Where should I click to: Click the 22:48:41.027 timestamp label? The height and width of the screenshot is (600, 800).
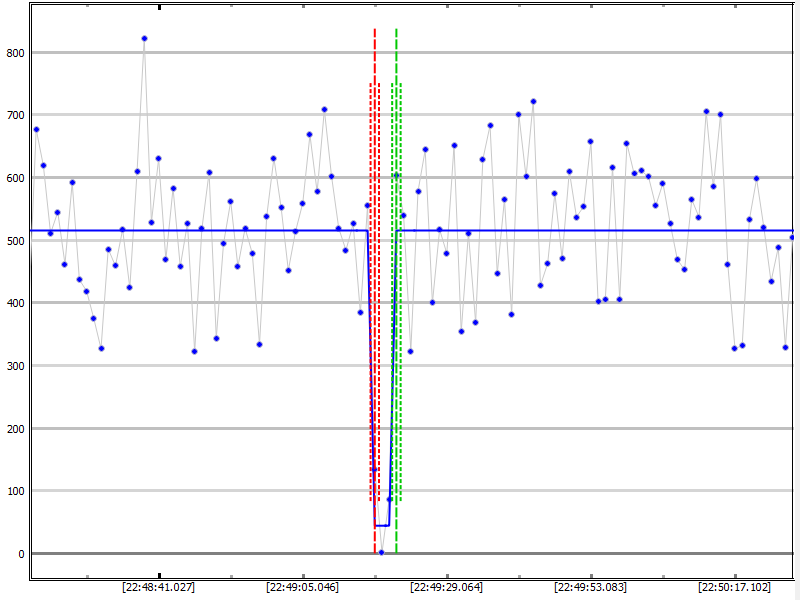(x=158, y=587)
